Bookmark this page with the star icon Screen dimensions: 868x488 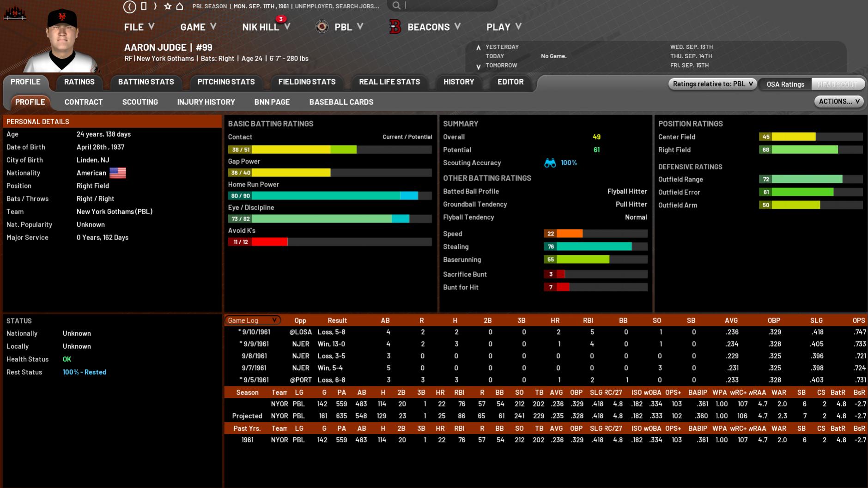pyautogui.click(x=168, y=6)
